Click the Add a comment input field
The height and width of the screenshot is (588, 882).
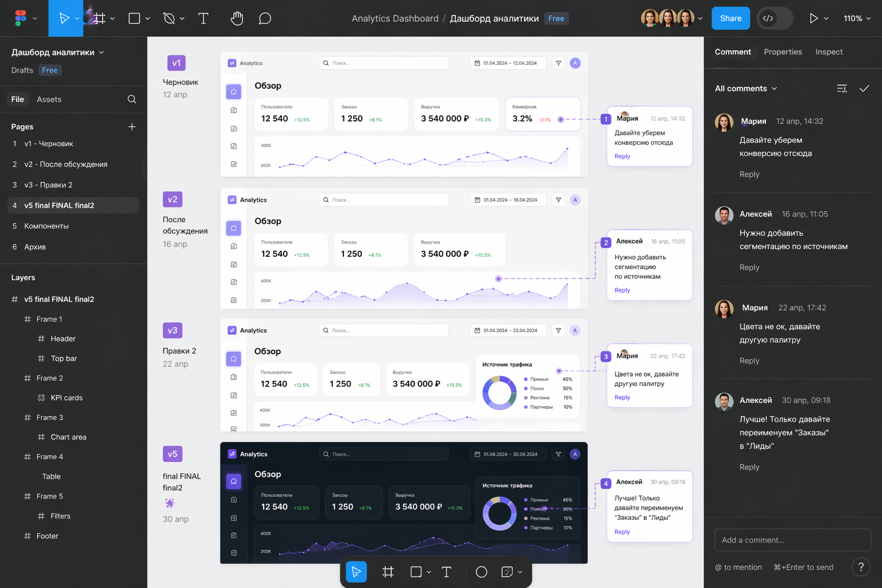tap(792, 540)
